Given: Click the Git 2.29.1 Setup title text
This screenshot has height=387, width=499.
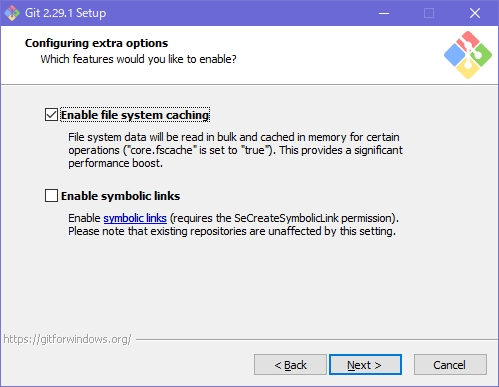Looking at the screenshot, I should click(66, 13).
